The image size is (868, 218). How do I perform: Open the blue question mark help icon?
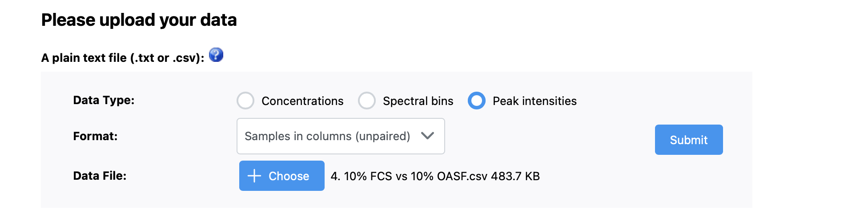tap(216, 55)
